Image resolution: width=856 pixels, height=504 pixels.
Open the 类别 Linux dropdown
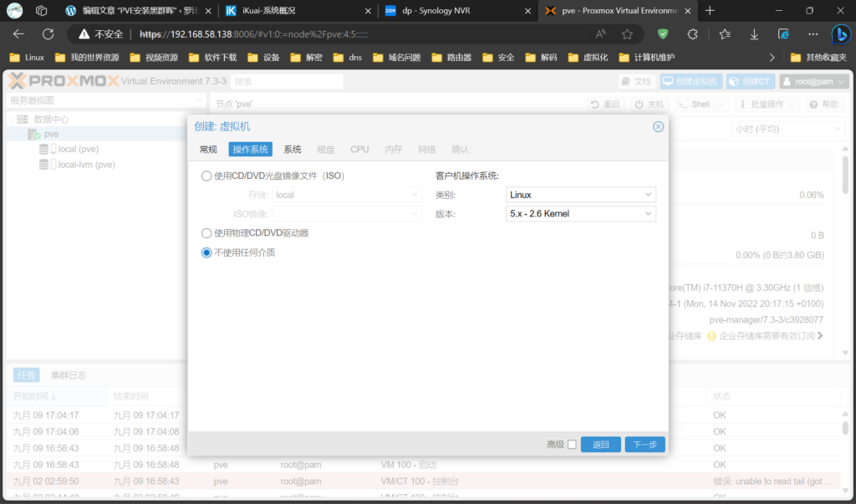(x=581, y=195)
